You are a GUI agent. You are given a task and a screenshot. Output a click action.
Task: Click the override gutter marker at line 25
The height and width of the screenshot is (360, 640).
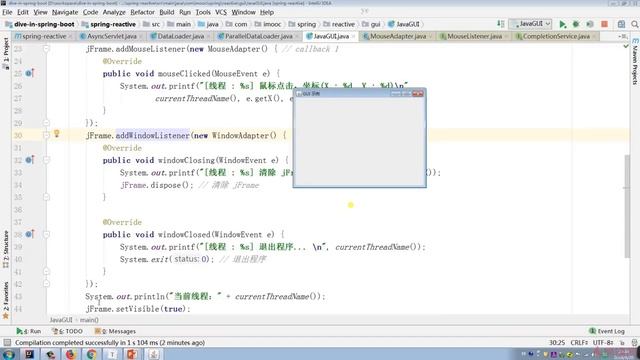tap(29, 73)
